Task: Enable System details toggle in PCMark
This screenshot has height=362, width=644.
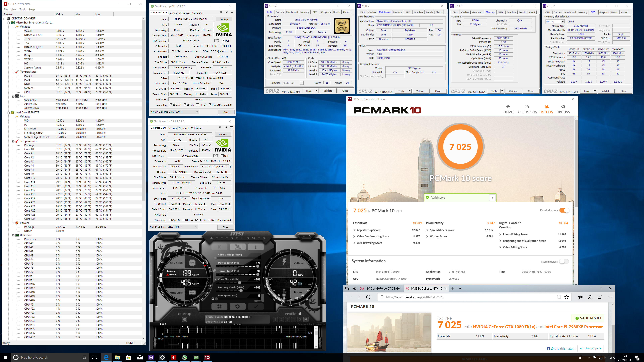Action: [564, 262]
